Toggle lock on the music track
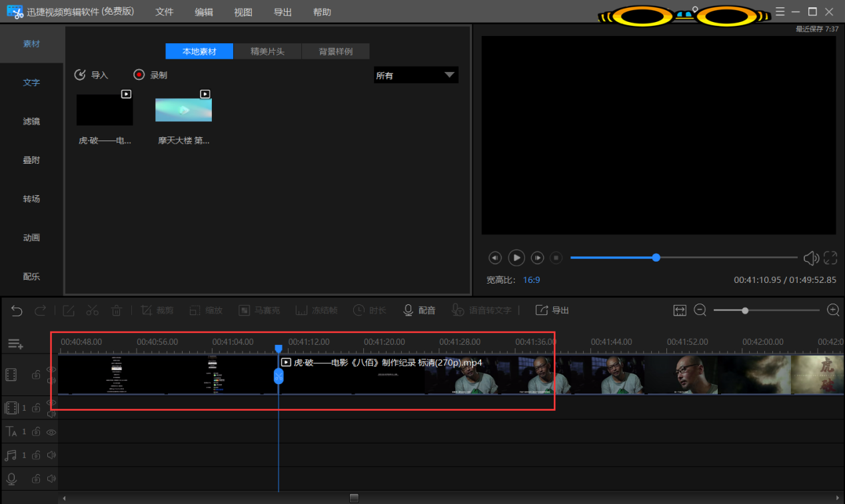 point(36,455)
